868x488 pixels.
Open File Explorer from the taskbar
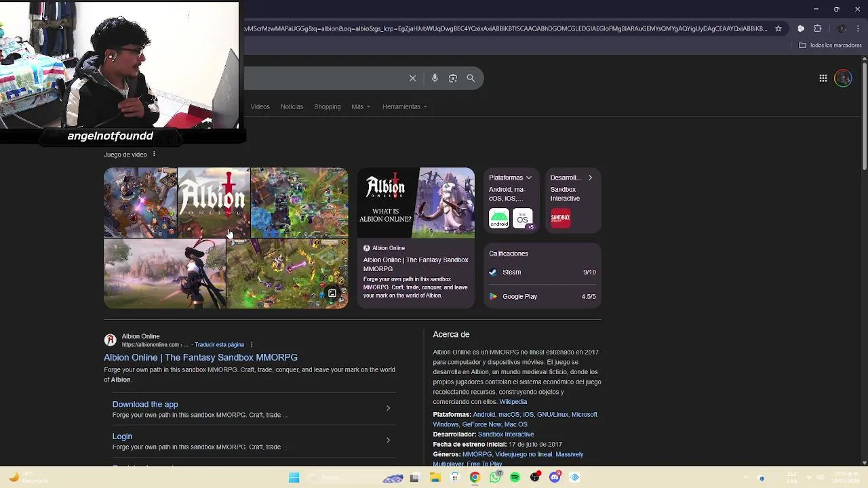tap(435, 478)
